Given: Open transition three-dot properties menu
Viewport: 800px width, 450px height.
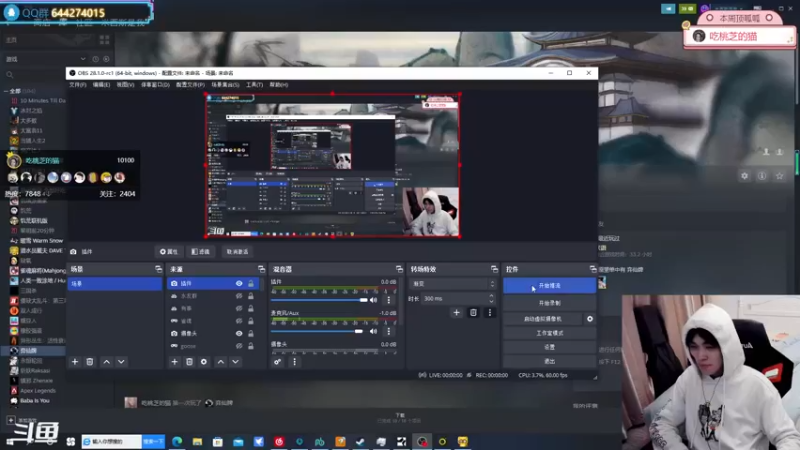Looking at the screenshot, I should point(490,312).
